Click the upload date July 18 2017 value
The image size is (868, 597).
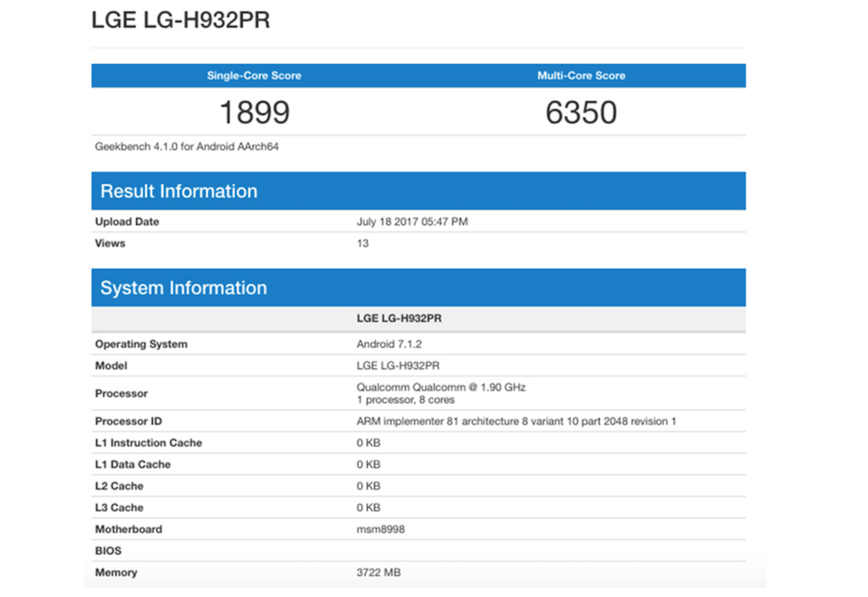tap(411, 222)
